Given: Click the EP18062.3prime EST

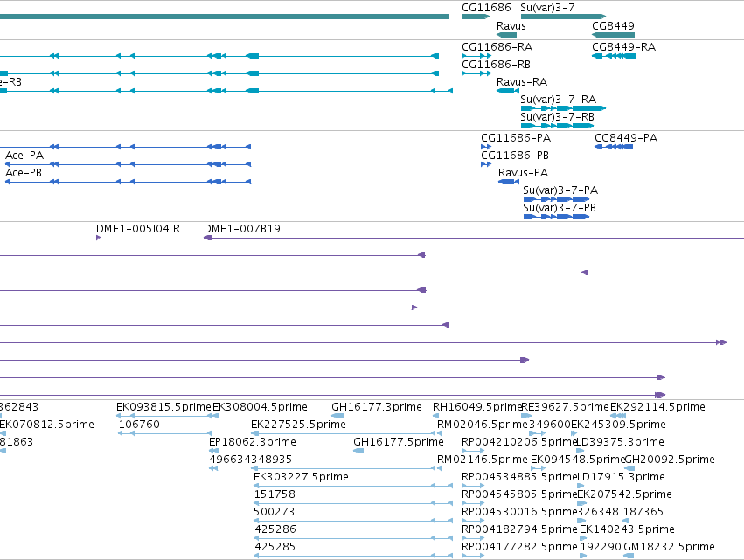Looking at the screenshot, I should (x=213, y=451).
